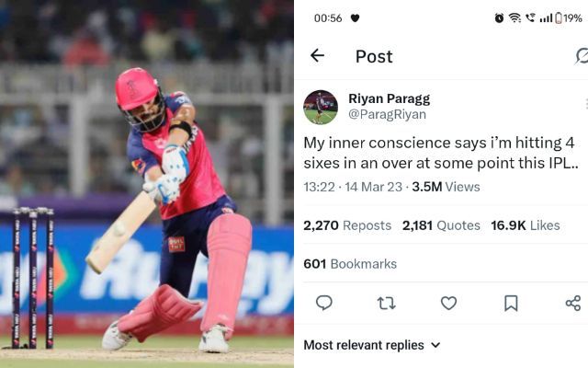The height and width of the screenshot is (368, 588).
Task: Tap the Wi-Fi status icon
Action: click(x=514, y=17)
